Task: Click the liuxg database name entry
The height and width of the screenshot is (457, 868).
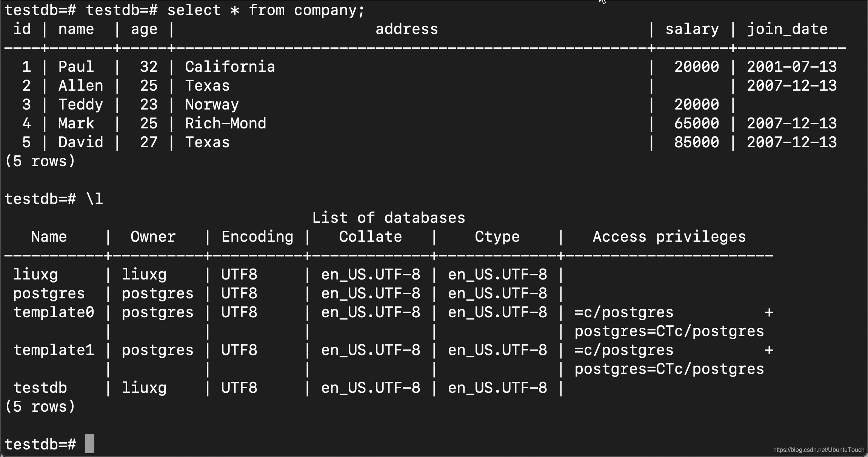Action: [35, 275]
